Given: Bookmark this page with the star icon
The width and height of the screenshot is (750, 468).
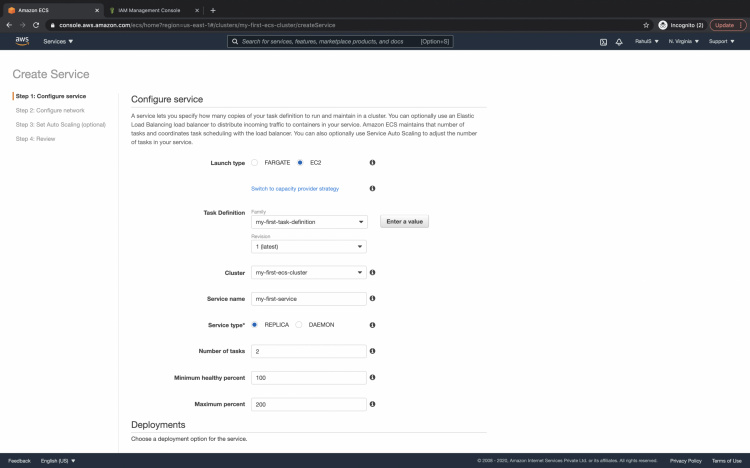Looking at the screenshot, I should coord(646,25).
